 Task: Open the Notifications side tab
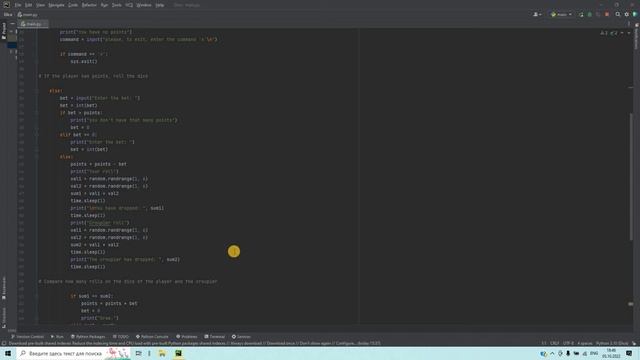pyautogui.click(x=636, y=37)
